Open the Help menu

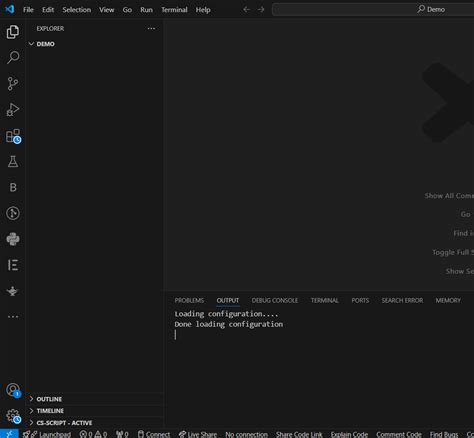203,10
